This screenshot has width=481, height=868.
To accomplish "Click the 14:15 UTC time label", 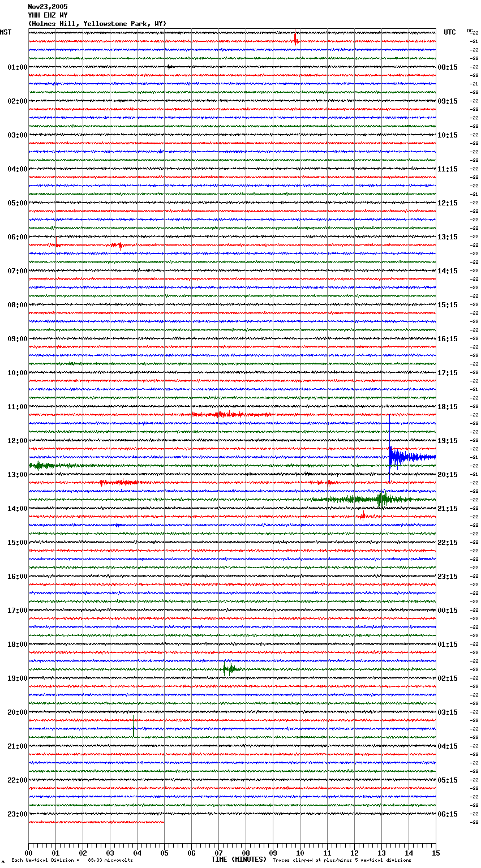I will (x=448, y=271).
